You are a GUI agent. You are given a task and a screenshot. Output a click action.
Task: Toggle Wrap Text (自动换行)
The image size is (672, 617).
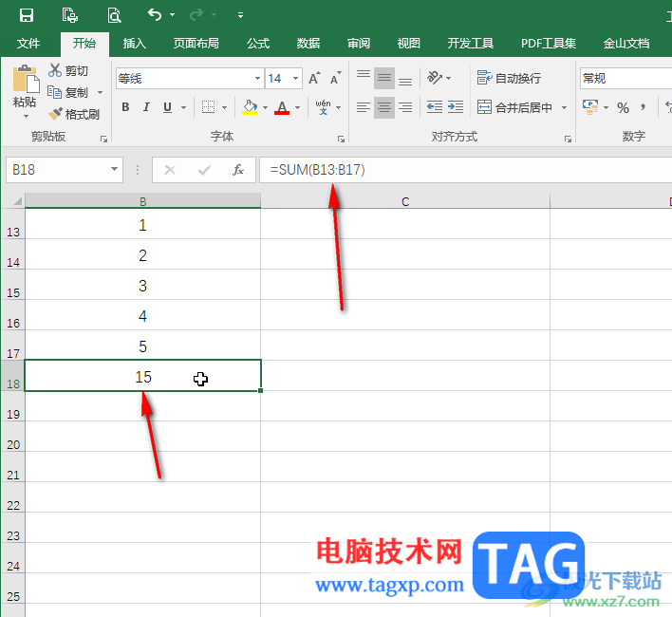coord(509,78)
